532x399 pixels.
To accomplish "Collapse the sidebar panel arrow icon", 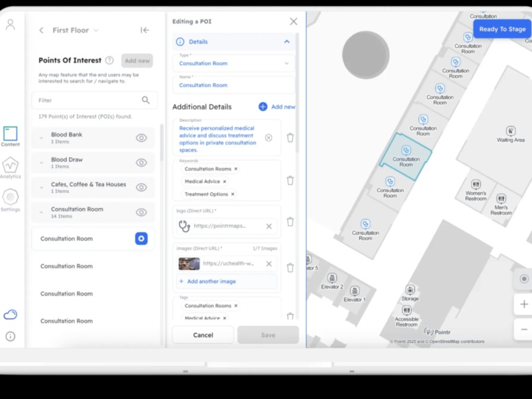I will [x=145, y=30].
